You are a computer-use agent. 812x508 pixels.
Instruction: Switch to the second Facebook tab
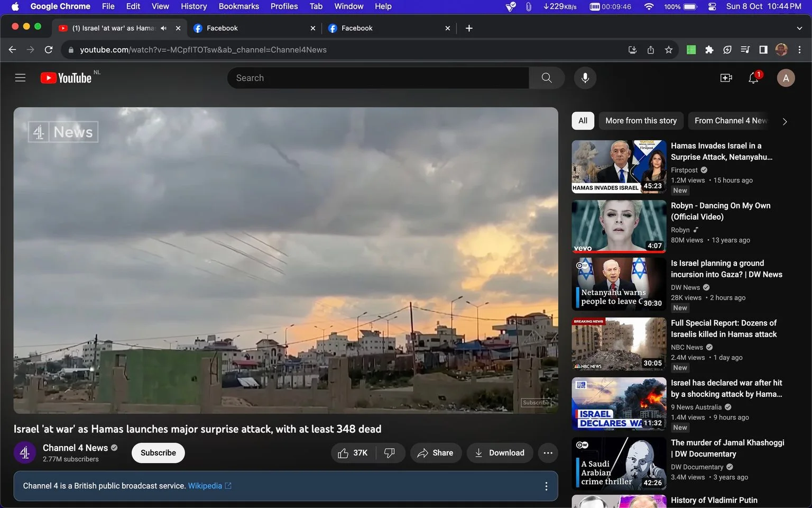click(389, 28)
